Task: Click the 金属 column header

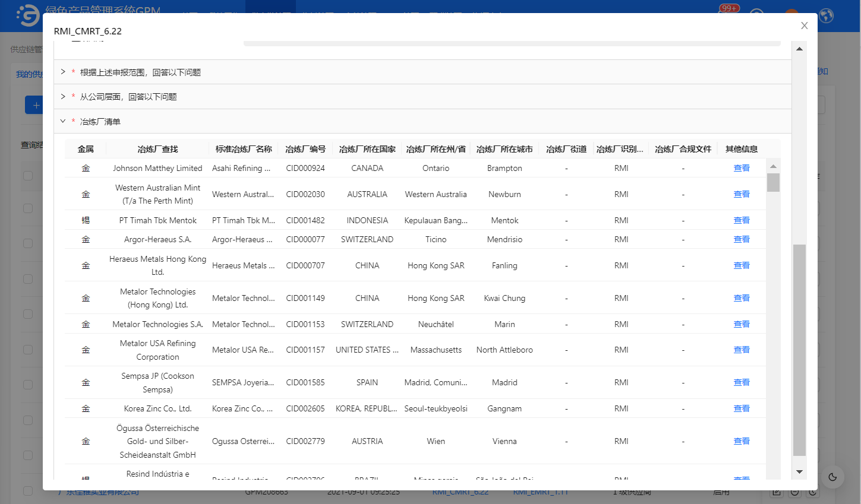Action: pos(86,149)
